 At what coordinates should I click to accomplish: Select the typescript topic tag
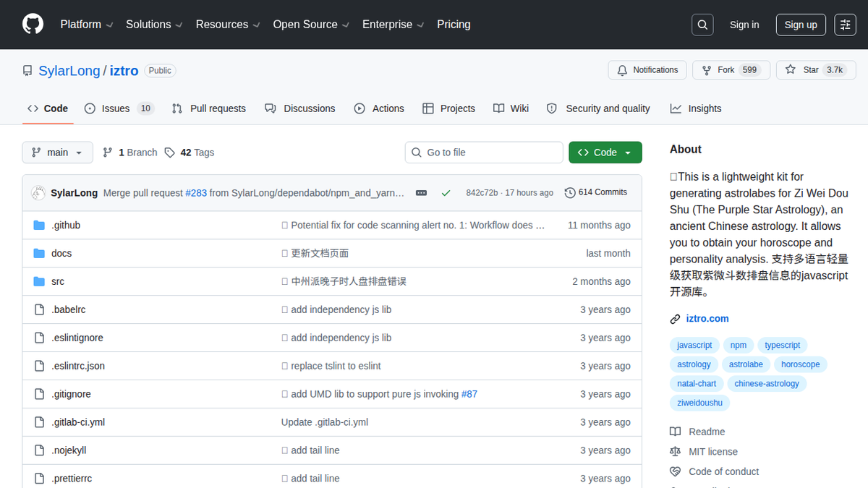tap(783, 346)
